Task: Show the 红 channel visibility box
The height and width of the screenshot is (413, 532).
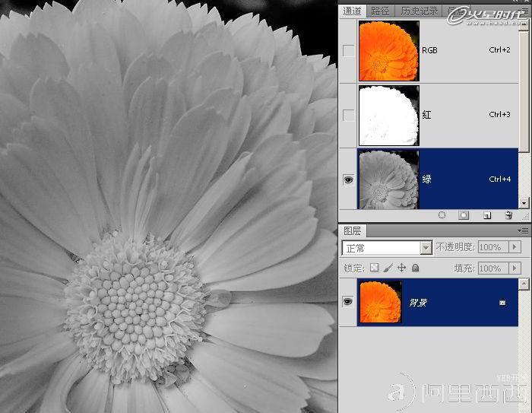Action: coord(348,115)
